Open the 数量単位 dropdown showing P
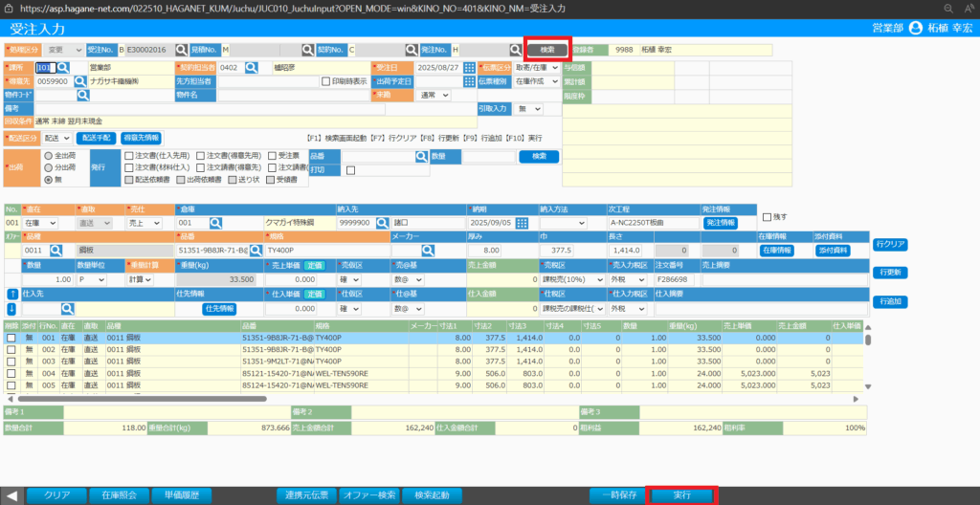This screenshot has height=505, width=980. tap(92, 280)
